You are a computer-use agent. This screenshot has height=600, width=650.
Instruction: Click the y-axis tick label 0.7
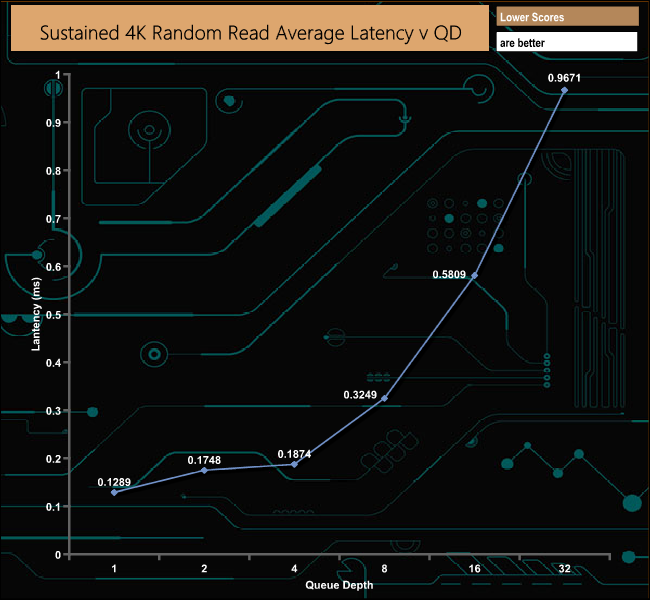[53, 219]
